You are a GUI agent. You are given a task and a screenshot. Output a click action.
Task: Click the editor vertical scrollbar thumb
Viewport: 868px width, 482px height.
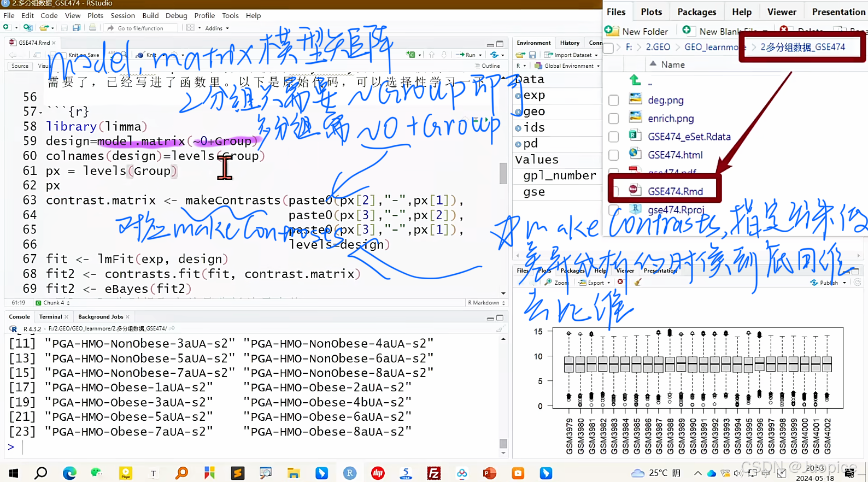click(503, 174)
